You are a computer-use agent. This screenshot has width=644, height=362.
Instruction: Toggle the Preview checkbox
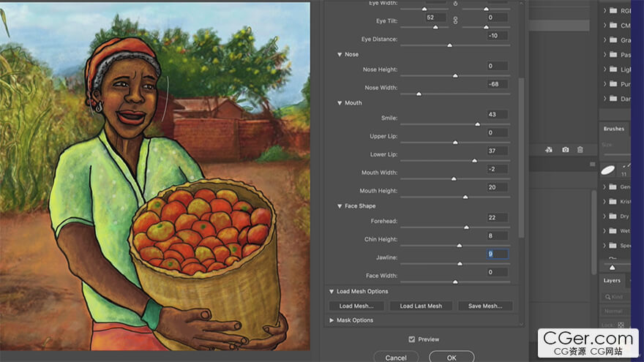click(411, 339)
